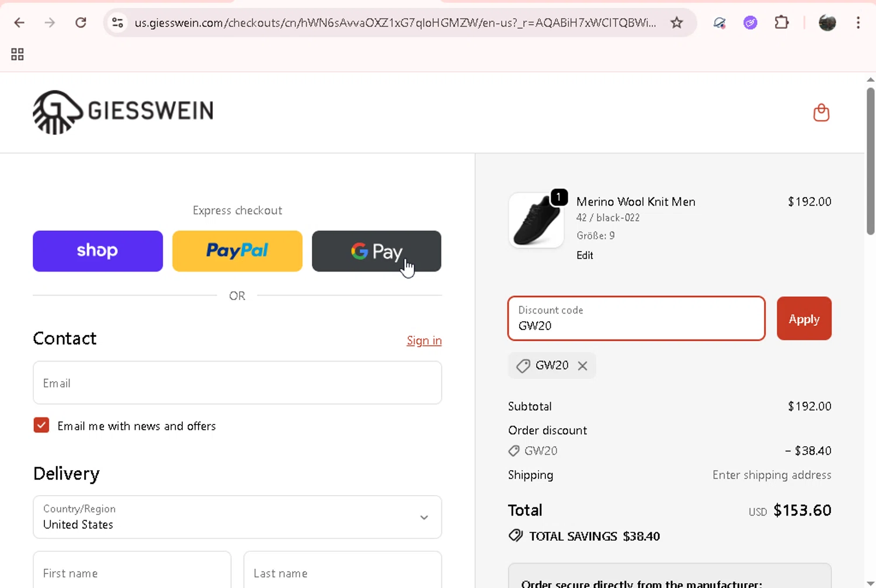Click the extension icon left of purple one
This screenshot has width=876, height=588.
tap(719, 23)
